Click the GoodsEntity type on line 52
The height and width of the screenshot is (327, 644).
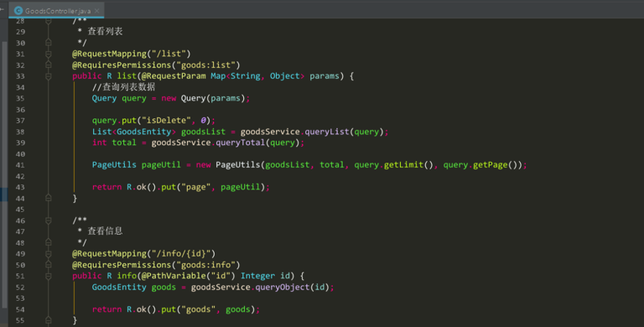tap(119, 287)
